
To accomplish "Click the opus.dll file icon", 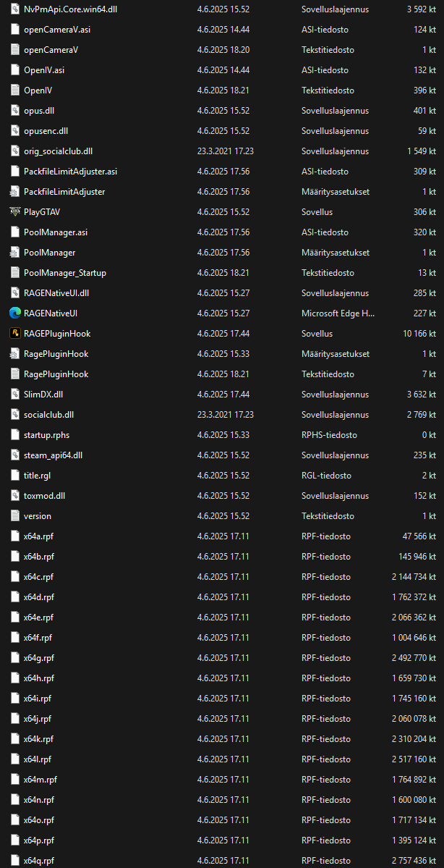I will pos(14,111).
